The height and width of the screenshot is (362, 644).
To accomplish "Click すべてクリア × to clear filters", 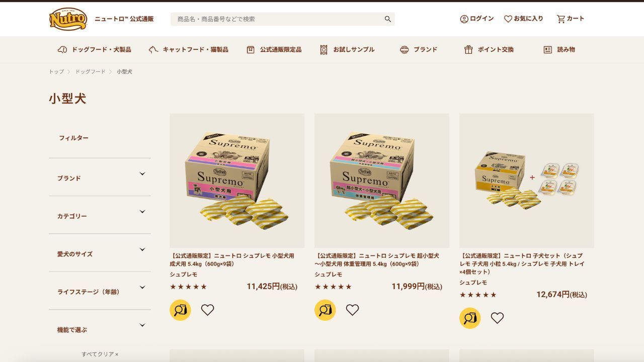I will point(100,354).
